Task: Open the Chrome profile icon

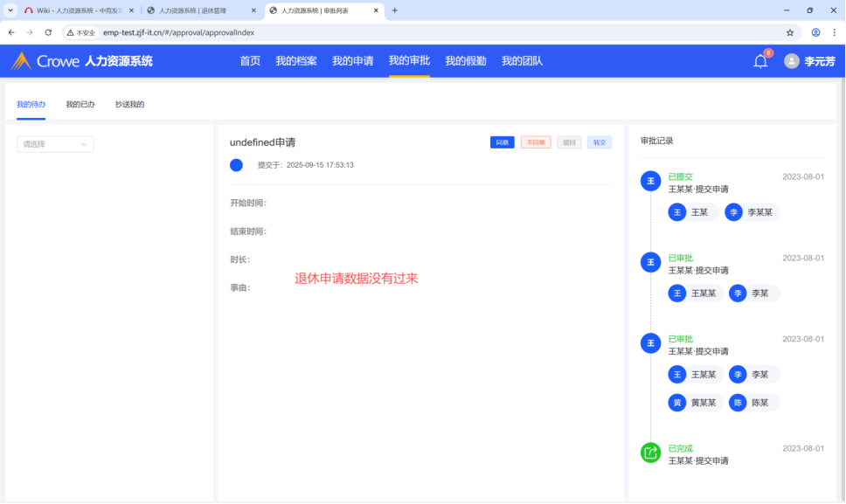Action: [815, 32]
